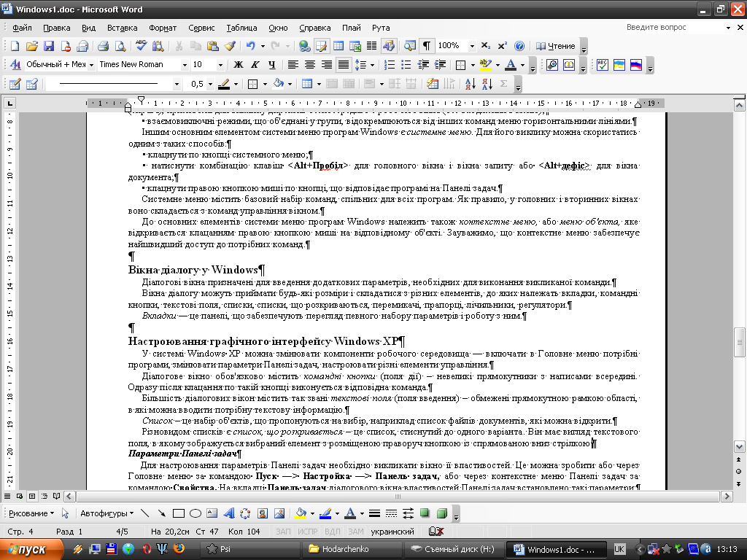Screen dimensions: 747x560
Task: Open the Windows пуск start menu
Action: pos(31,549)
